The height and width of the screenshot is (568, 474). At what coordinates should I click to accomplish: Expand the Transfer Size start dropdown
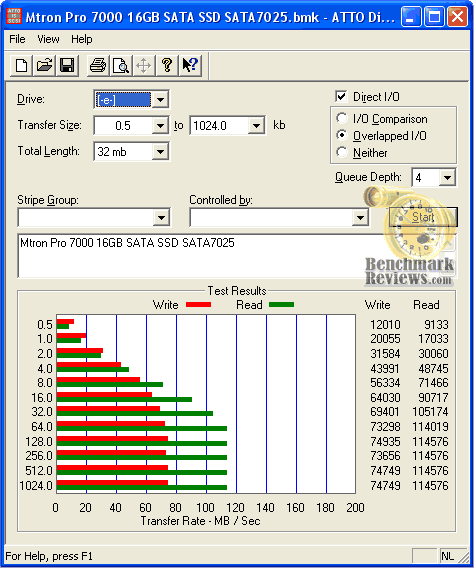[x=160, y=126]
